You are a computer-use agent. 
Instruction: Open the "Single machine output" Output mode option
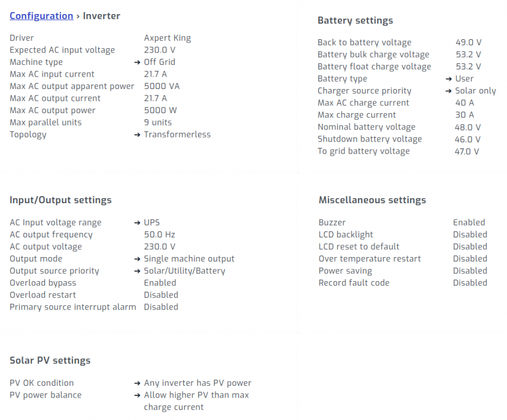tap(189, 259)
